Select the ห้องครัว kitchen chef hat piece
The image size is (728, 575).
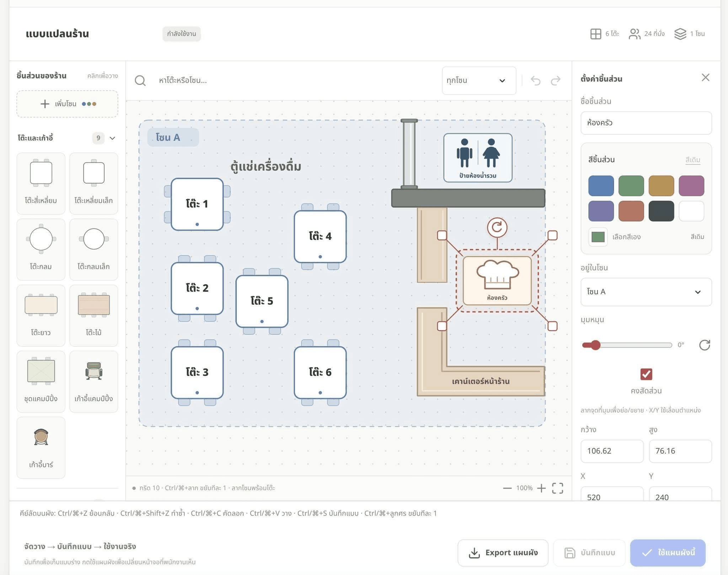[497, 281]
